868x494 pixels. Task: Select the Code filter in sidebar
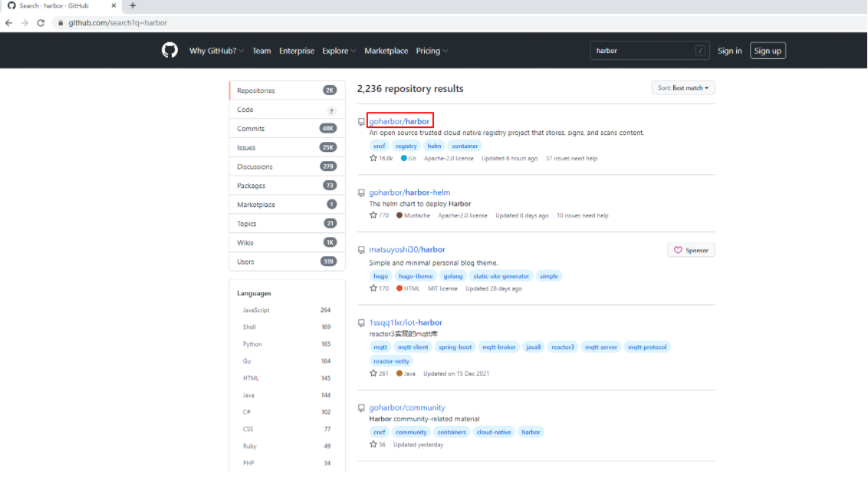coord(287,110)
